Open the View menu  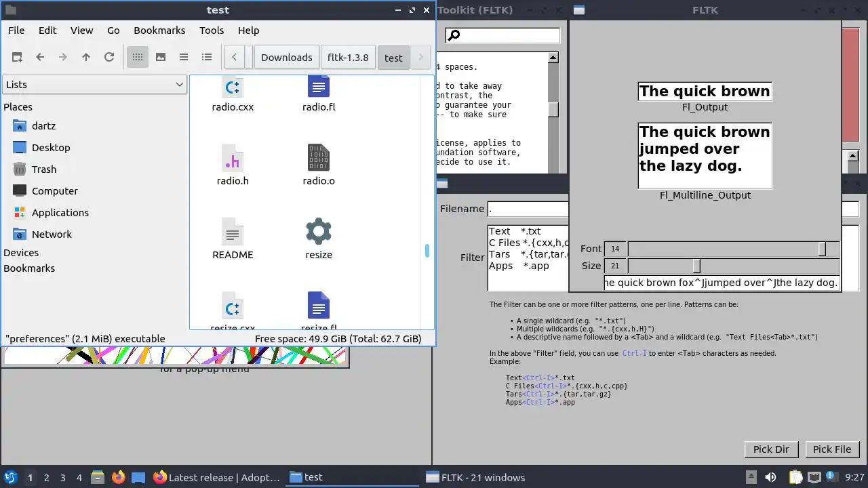tap(82, 30)
